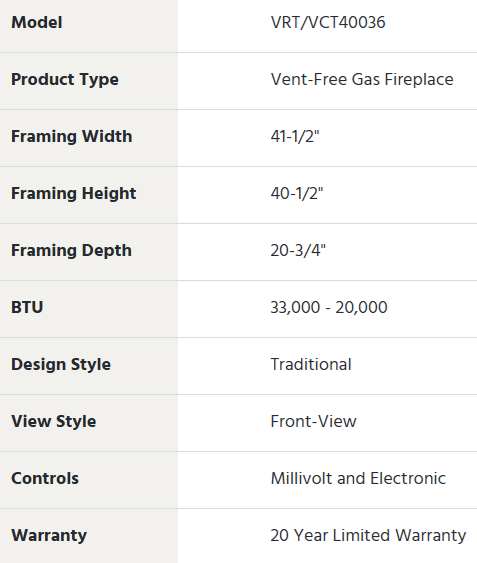Click the Warranty row label
This screenshot has width=477, height=563.
(49, 536)
